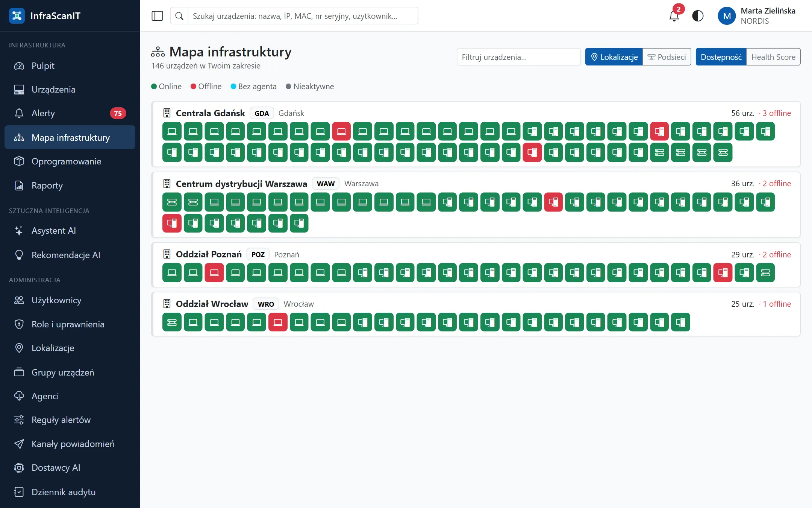Toggle dark mode contrast icon
Screen dimensions: 812x508
pyautogui.click(x=698, y=16)
